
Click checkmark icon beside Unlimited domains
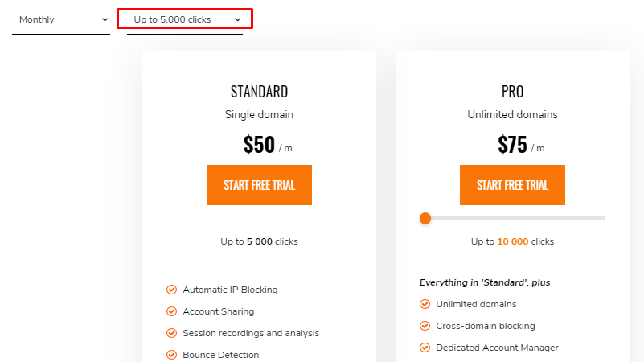(x=425, y=304)
